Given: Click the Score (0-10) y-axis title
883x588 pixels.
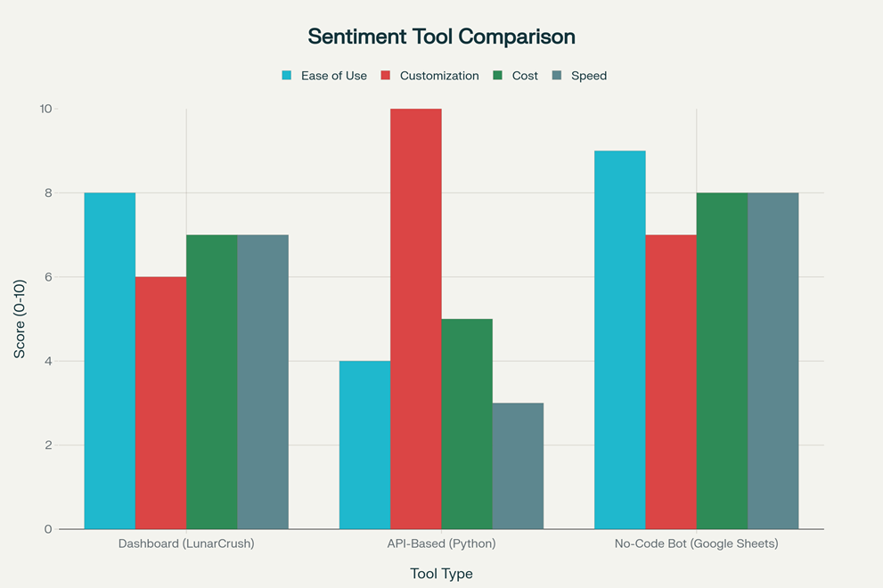Looking at the screenshot, I should 20,319.
